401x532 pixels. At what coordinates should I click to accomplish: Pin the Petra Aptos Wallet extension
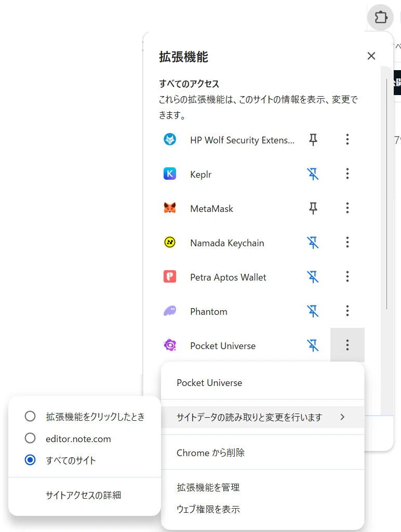click(313, 276)
